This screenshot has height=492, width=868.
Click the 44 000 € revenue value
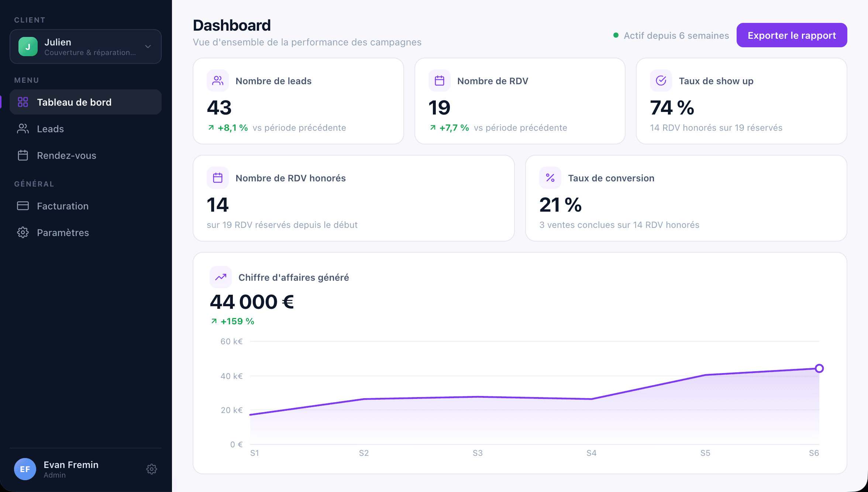[x=252, y=302]
